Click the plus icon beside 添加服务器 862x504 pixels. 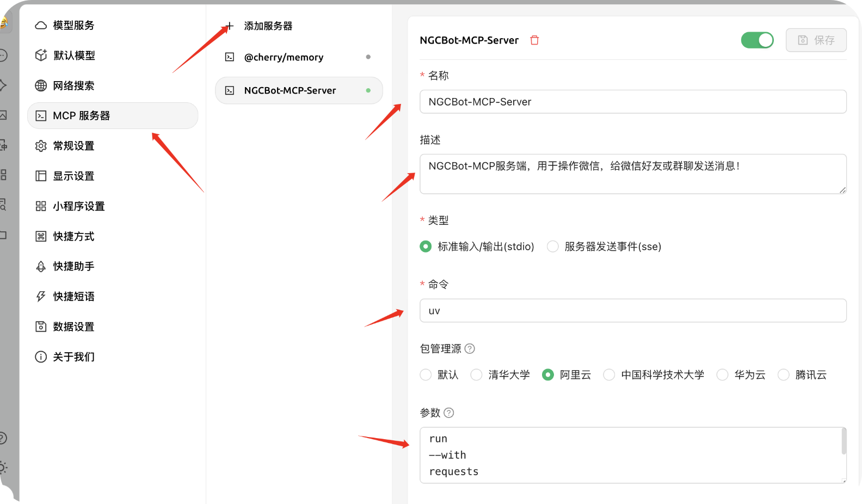[230, 26]
